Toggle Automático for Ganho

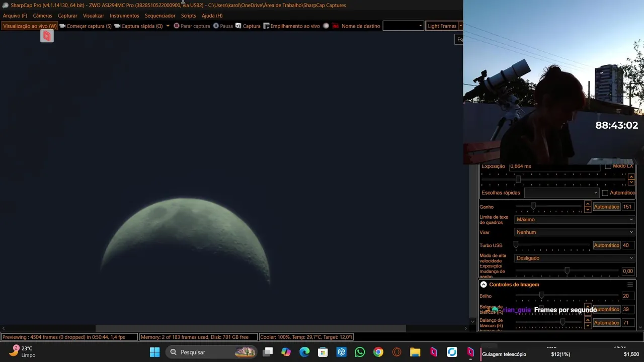[x=606, y=207]
